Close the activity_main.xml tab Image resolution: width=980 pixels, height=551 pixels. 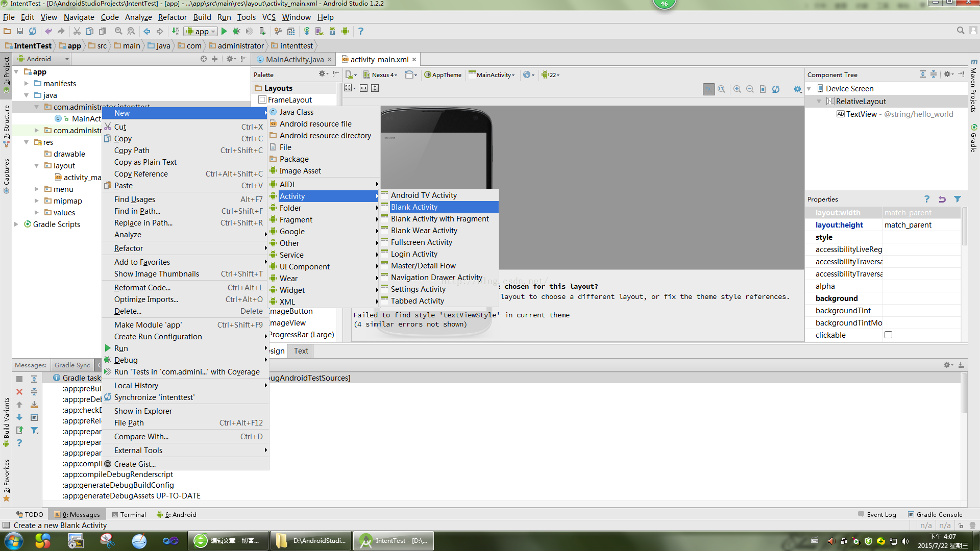tap(414, 60)
